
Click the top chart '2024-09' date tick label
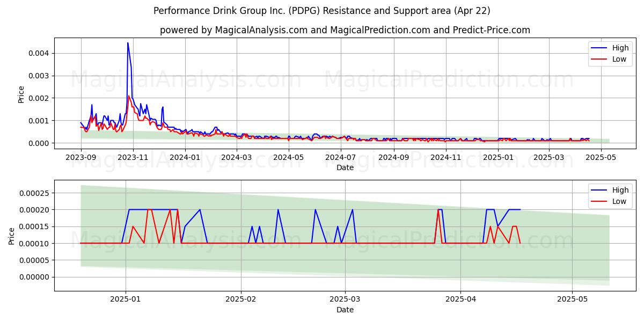click(394, 157)
